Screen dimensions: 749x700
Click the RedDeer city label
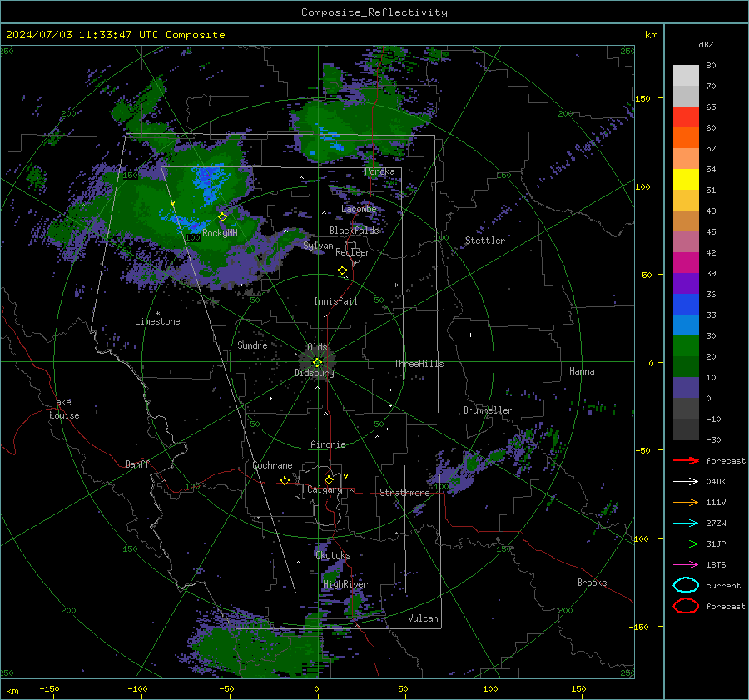pos(353,252)
